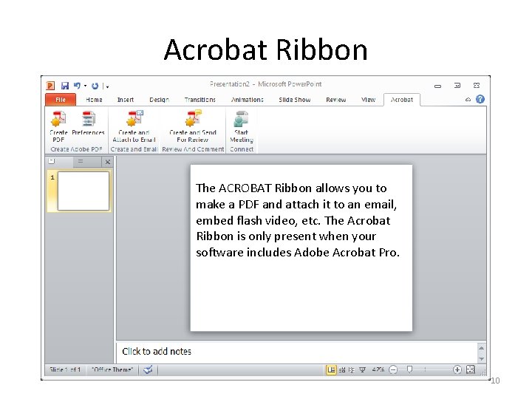Open Acrobat Preferences

(x=88, y=123)
